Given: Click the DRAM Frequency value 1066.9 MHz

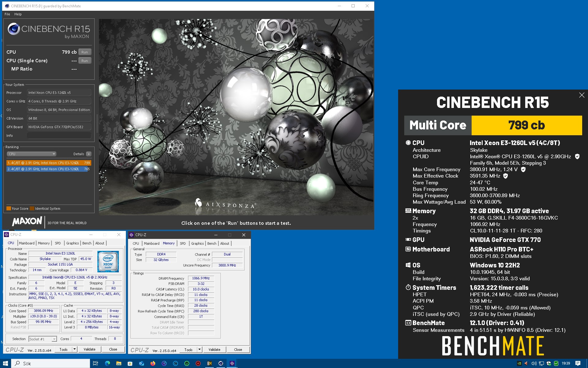Looking at the screenshot, I should 201,278.
